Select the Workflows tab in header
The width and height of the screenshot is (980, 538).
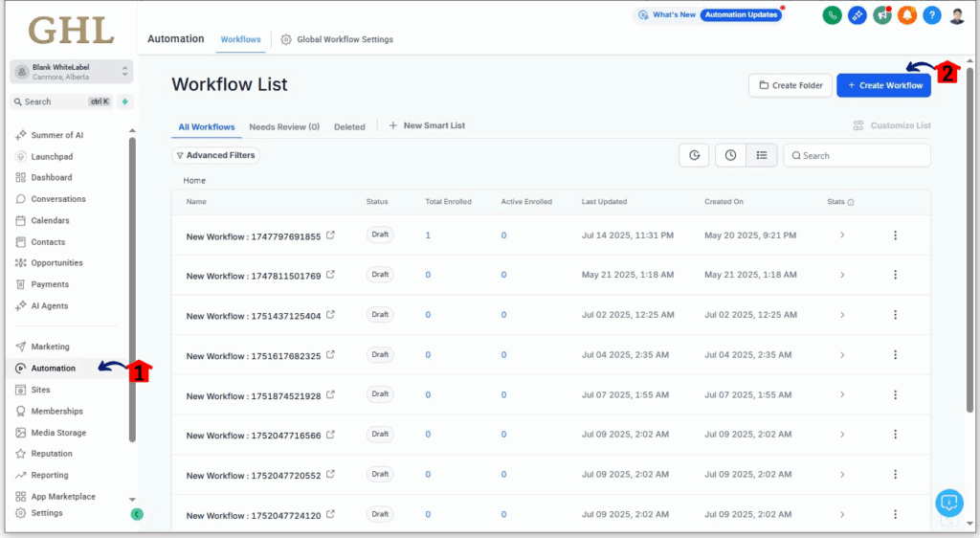tap(240, 39)
